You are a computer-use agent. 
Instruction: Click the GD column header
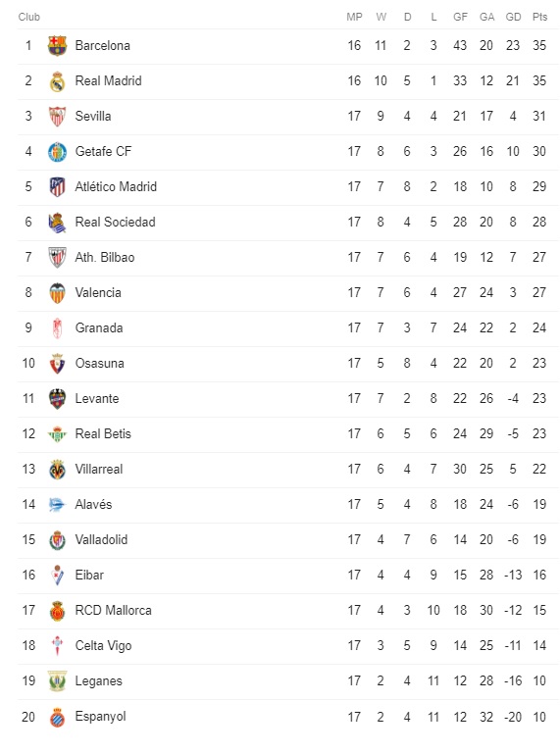pyautogui.click(x=513, y=17)
